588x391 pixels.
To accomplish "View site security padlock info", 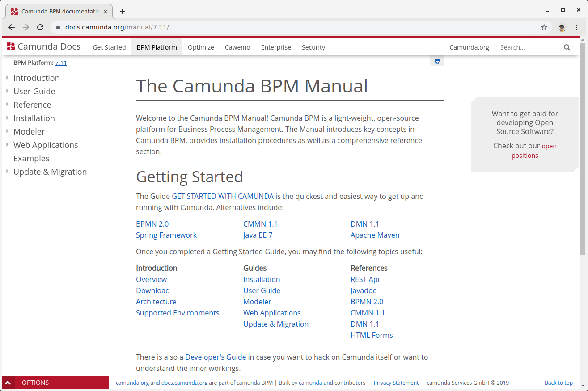I will 58,27.
